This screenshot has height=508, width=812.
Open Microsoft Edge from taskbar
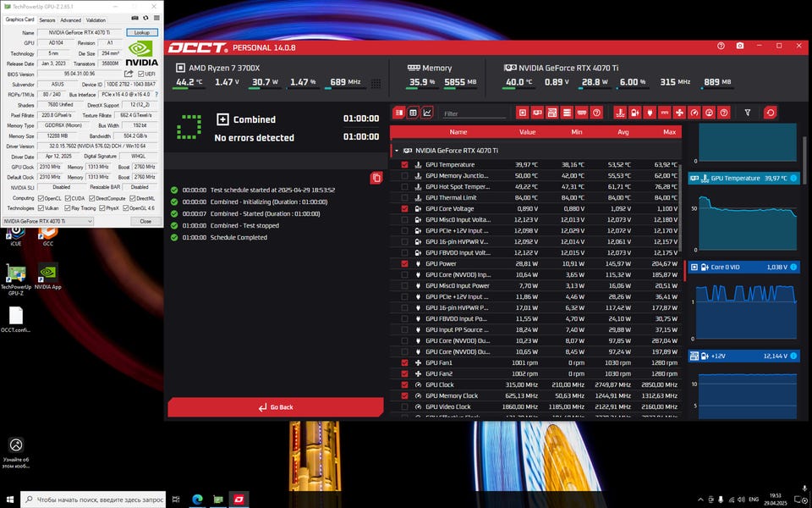pyautogui.click(x=197, y=500)
